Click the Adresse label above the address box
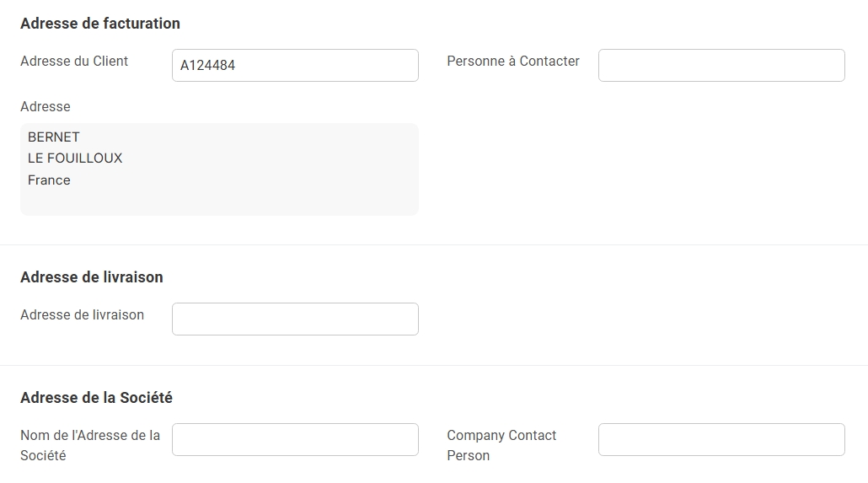868x483 pixels. (x=46, y=106)
